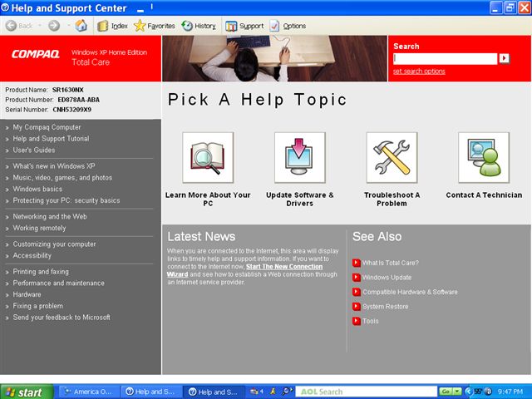Click red arrow icon beside Compatible Hardware
This screenshot has height=399, width=532.
click(x=357, y=292)
